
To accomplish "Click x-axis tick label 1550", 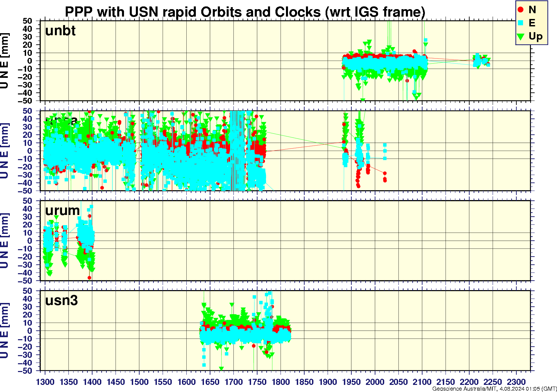I will (163, 382).
